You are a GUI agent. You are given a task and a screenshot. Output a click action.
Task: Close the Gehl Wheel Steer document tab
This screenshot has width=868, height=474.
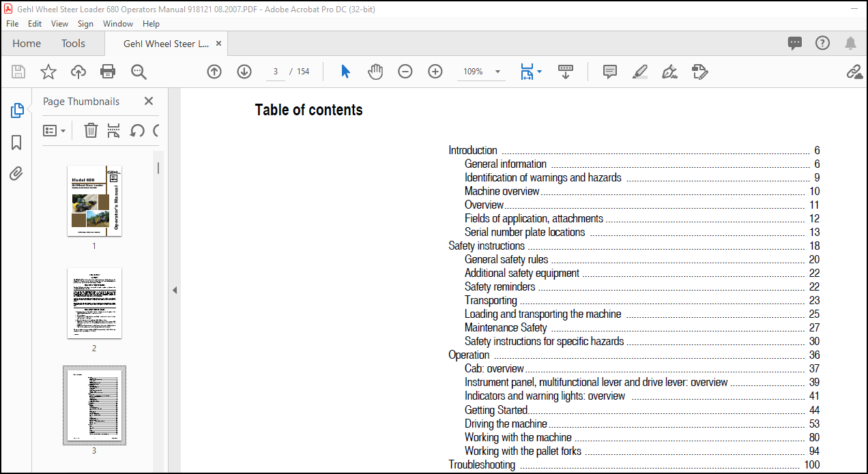(218, 43)
